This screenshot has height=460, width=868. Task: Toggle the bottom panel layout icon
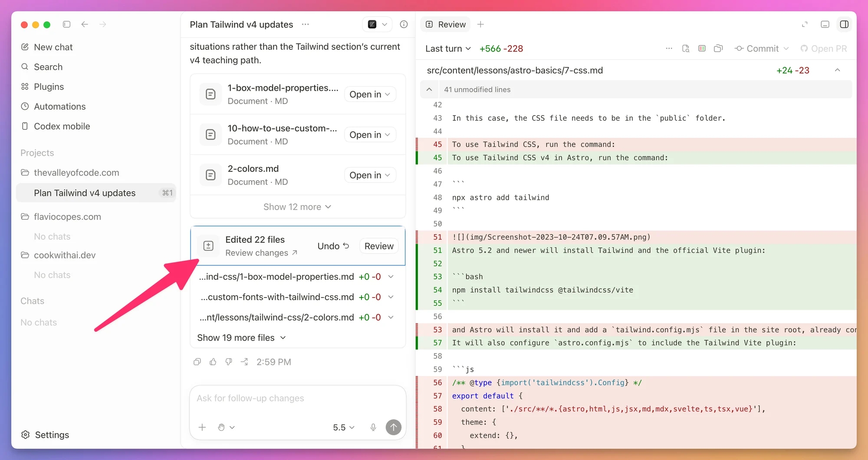(825, 24)
